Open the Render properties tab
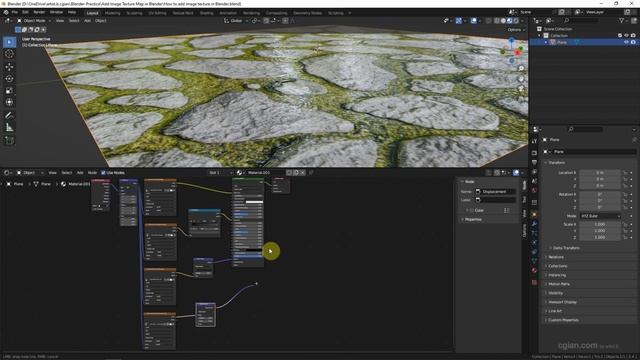Viewport: 640px width, 360px height. (x=534, y=153)
